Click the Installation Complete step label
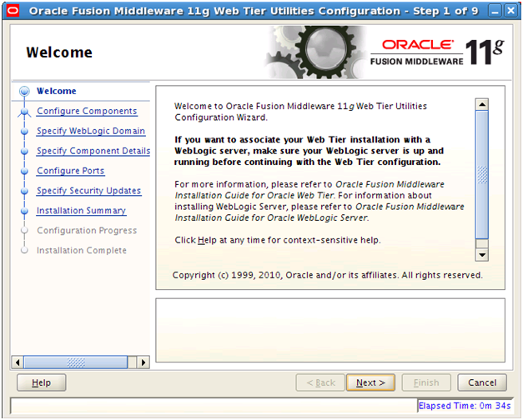The image size is (523, 420). pyautogui.click(x=82, y=250)
